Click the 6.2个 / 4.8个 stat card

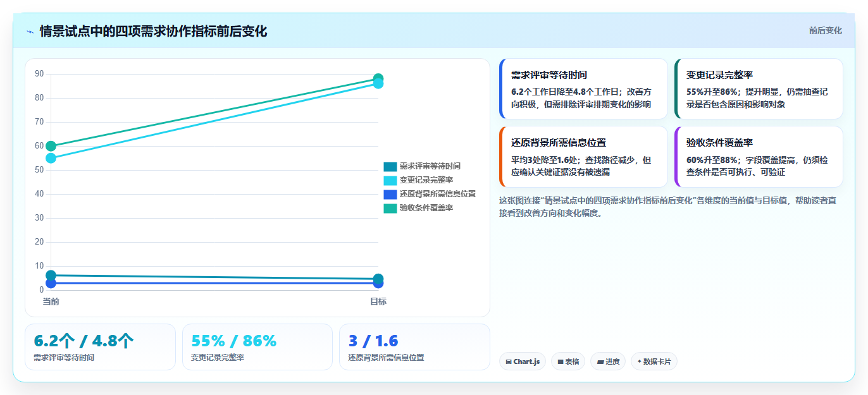point(100,347)
